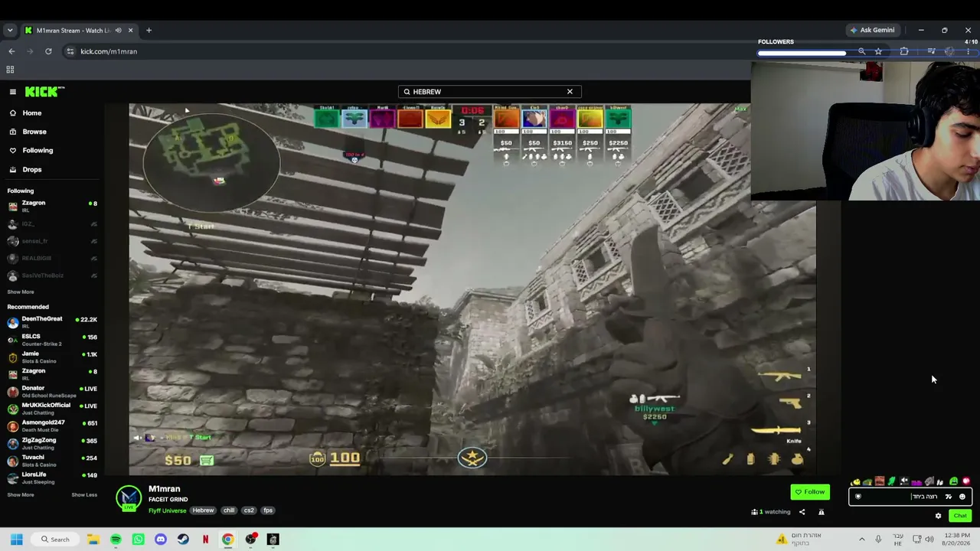Screen dimensions: 980x551
Task: Click the chat identity badge icon
Action: (857, 497)
